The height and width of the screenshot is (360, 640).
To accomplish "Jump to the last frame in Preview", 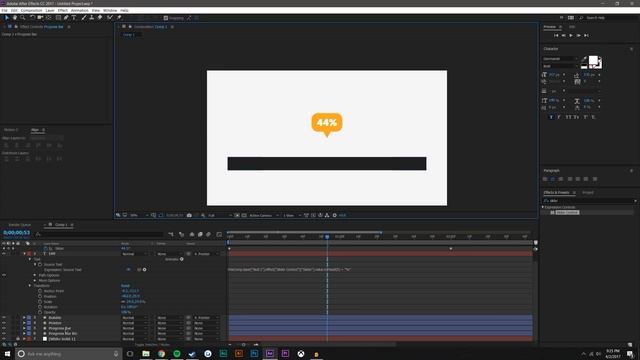I will coord(586,36).
